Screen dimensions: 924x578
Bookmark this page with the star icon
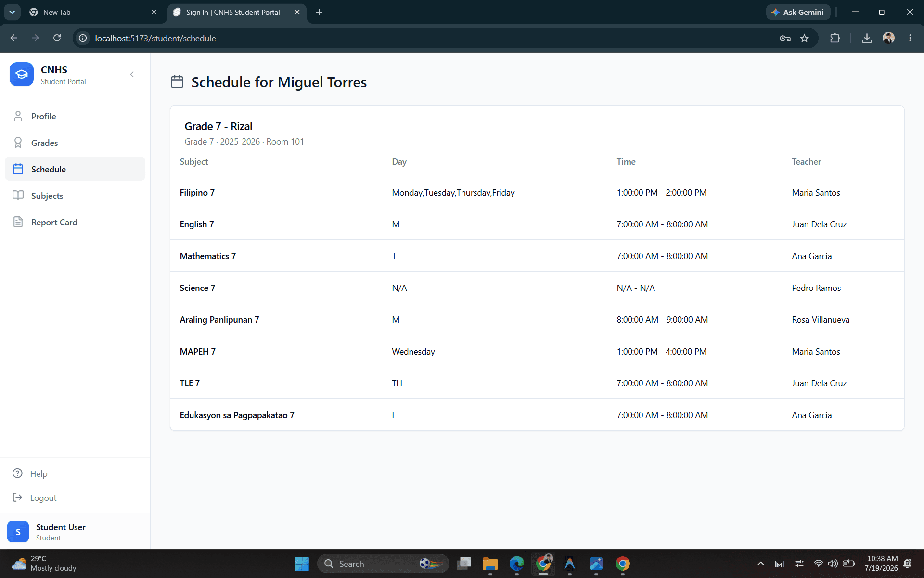804,38
